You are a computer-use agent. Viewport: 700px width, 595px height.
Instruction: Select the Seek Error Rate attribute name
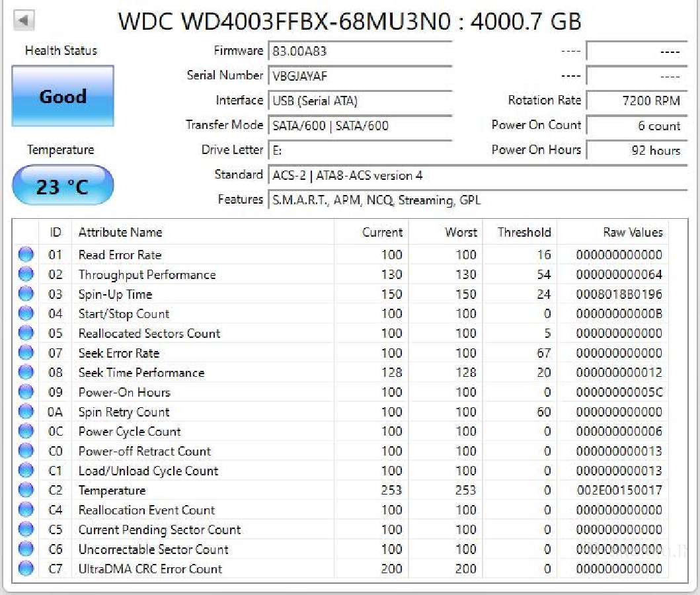coord(119,353)
